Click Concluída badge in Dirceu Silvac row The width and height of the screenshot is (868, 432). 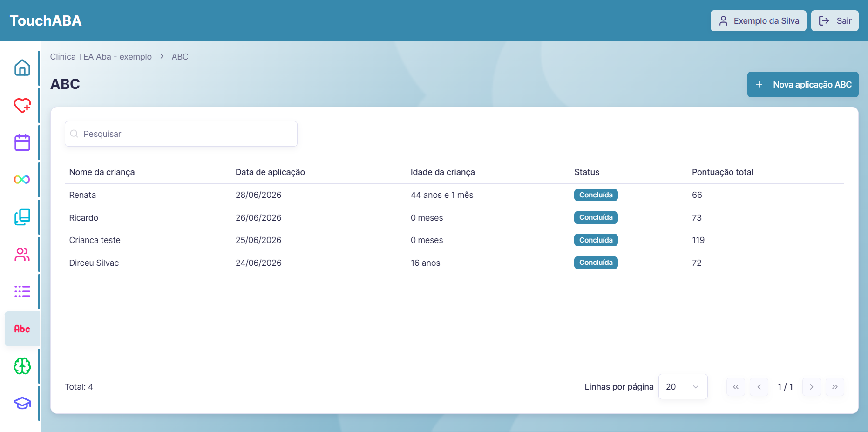click(x=596, y=263)
